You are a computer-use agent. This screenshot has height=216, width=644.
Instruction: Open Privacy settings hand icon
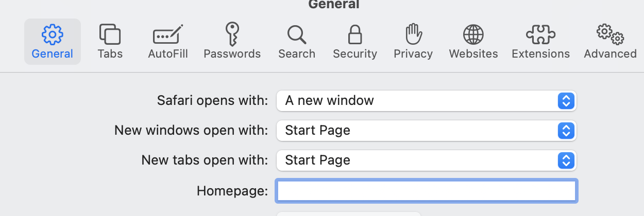[x=413, y=34]
